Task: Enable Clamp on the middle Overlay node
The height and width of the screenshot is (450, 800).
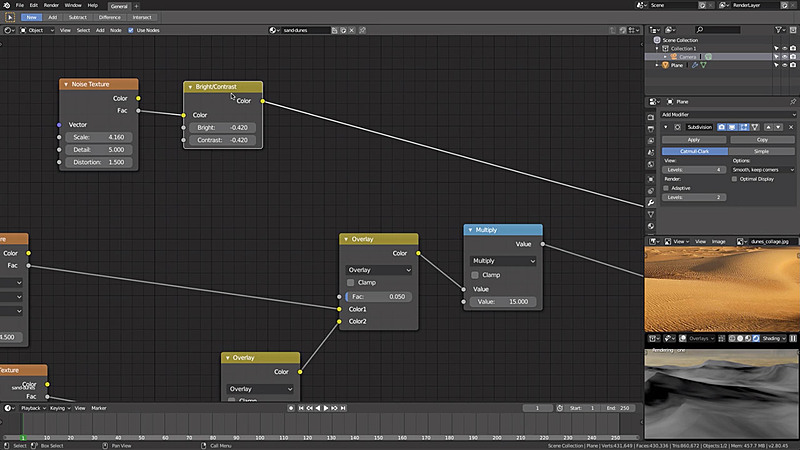Action: (351, 283)
